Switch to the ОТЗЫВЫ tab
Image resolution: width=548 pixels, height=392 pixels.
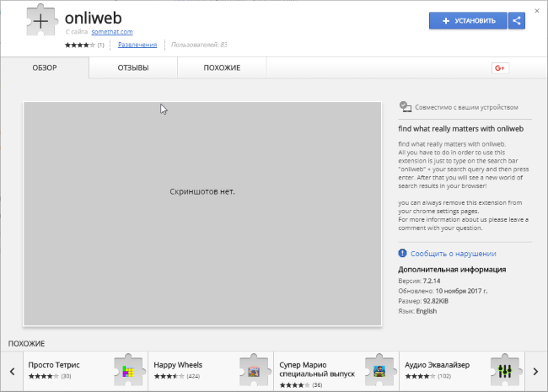click(133, 67)
